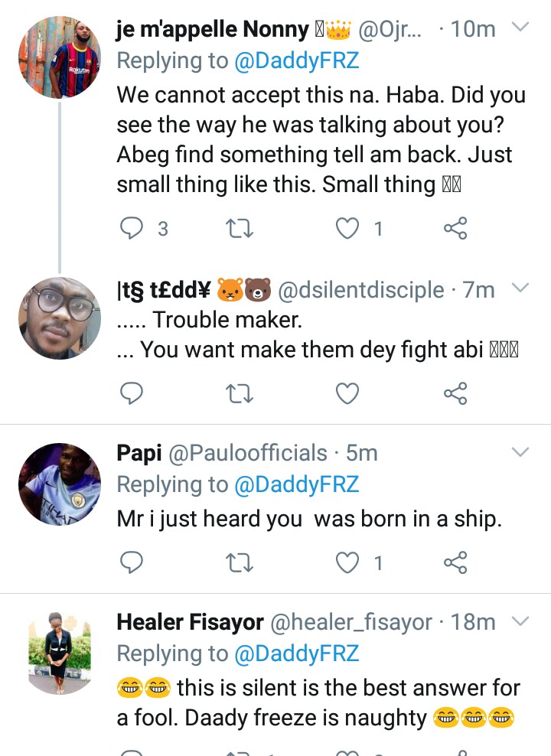Reply to je m'appelle Nonny's tweet
Image resolution: width=551 pixels, height=756 pixels.
pos(133,227)
